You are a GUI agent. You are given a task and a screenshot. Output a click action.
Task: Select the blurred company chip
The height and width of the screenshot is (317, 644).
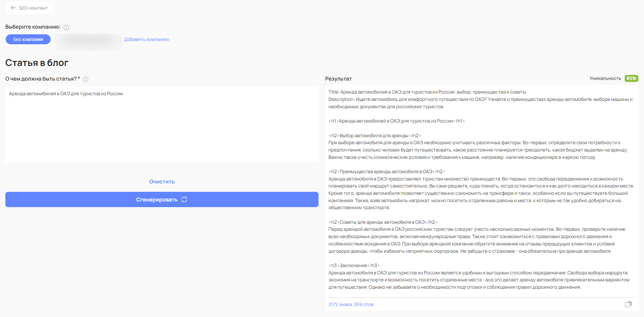pyautogui.click(x=88, y=41)
